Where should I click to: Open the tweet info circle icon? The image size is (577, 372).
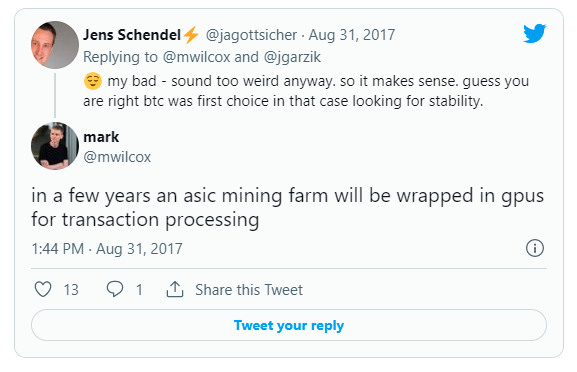(x=535, y=248)
